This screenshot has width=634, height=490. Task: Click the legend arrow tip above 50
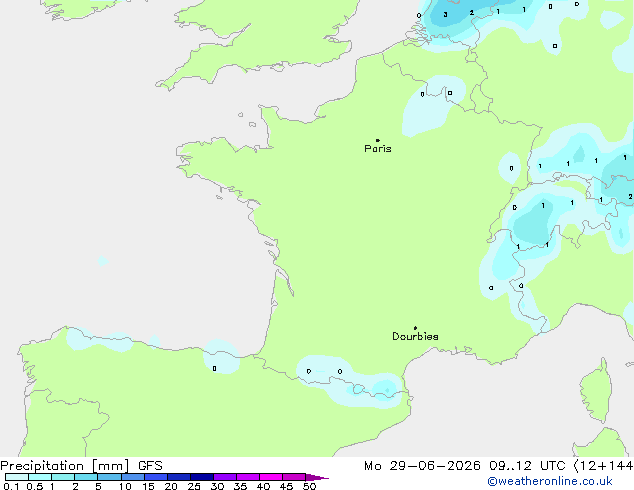[x=317, y=478]
